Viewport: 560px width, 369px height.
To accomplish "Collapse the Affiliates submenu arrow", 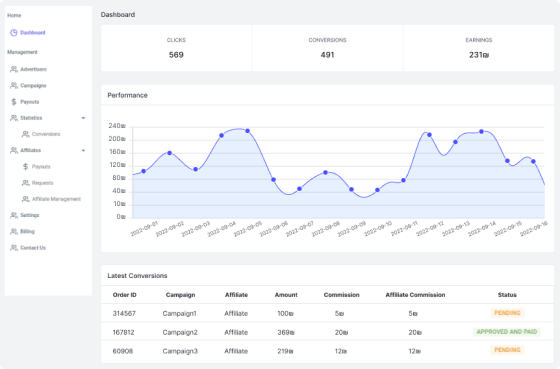I will 83,150.
